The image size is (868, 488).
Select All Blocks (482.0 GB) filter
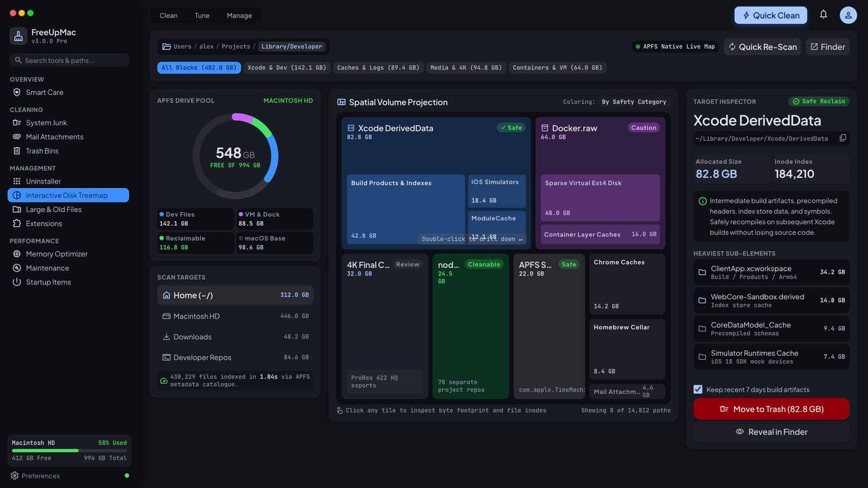point(199,68)
